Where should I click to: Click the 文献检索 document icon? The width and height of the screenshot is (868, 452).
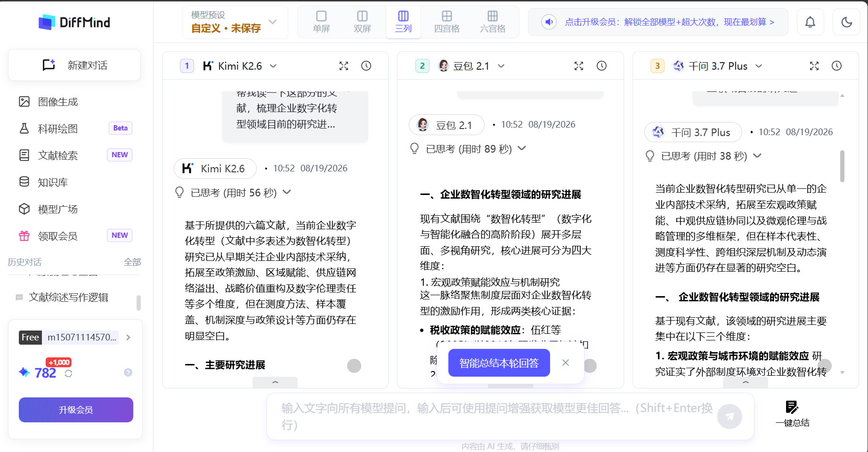(24, 155)
